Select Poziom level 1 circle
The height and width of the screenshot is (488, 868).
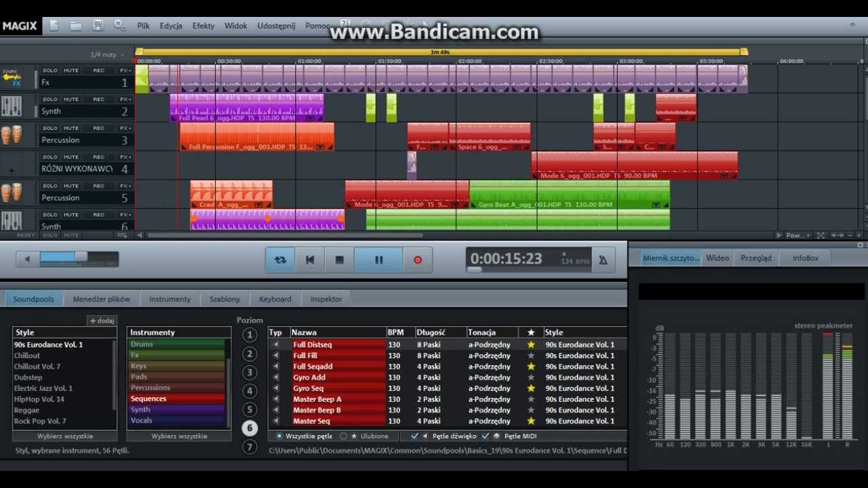250,335
